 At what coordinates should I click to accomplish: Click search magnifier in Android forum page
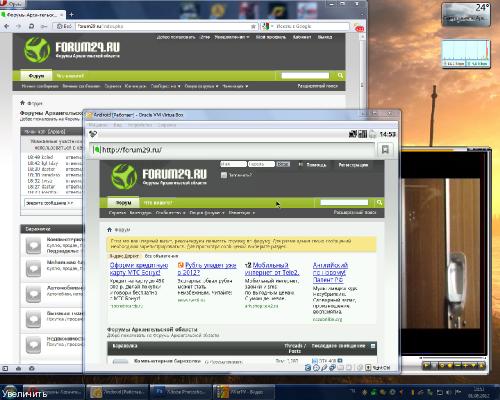click(379, 202)
